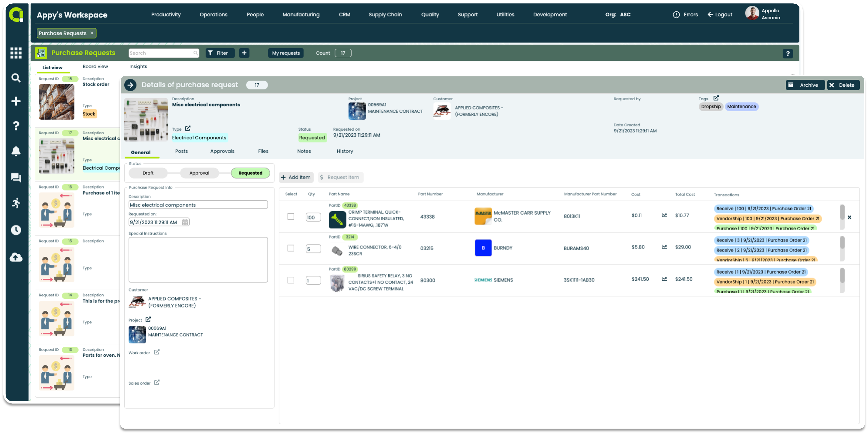Open the Sales order link icon

pos(157,383)
